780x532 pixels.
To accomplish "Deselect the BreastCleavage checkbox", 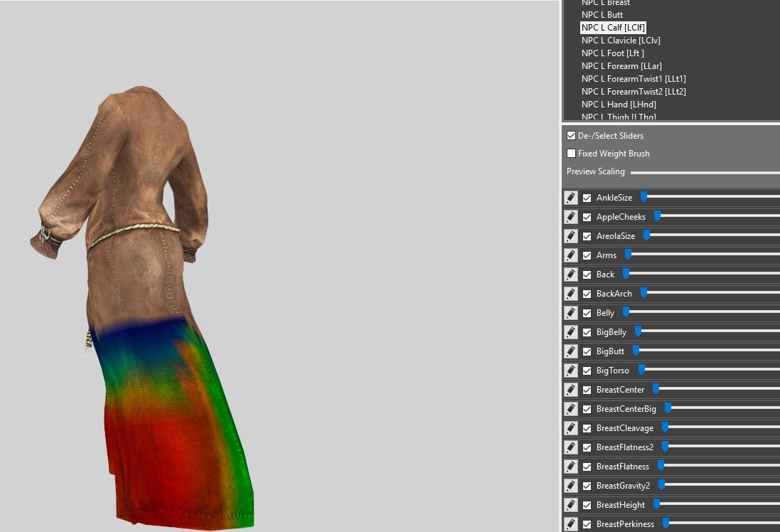I will point(587,428).
